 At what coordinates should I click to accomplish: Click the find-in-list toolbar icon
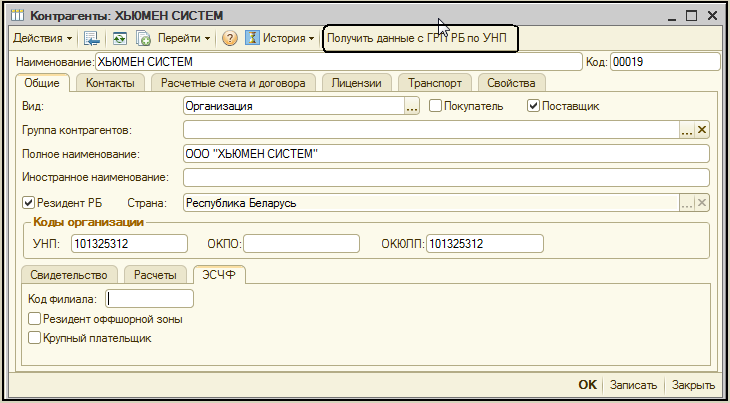pos(92,39)
